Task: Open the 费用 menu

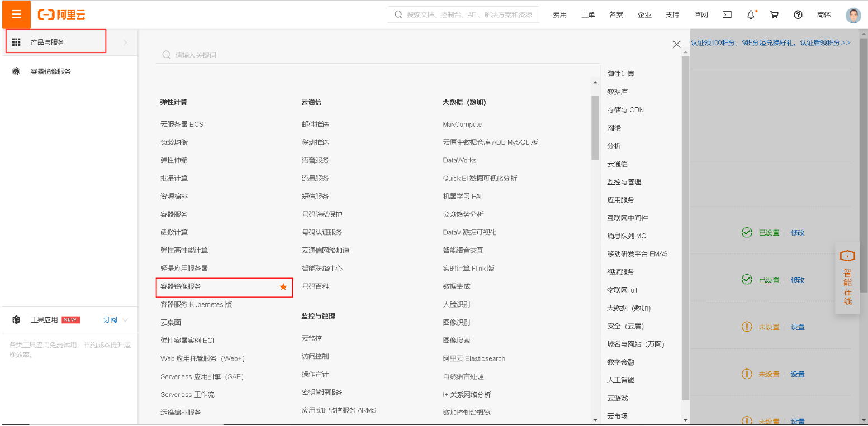Action: coord(560,15)
